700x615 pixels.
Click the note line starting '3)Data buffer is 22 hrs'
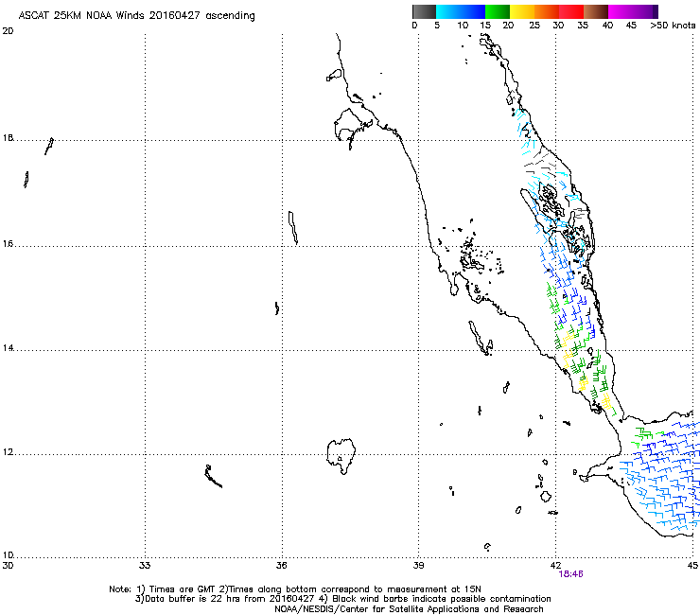342,599
